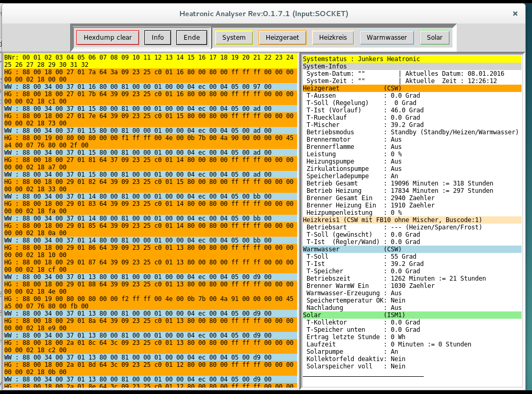Click the Nachladung Aus line
This screenshot has height=394, width=532.
click(354, 308)
